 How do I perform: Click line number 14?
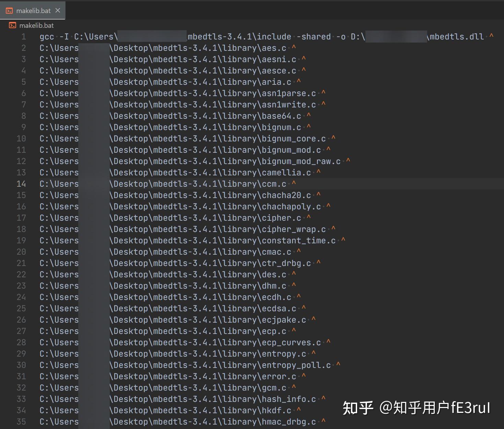tap(21, 184)
